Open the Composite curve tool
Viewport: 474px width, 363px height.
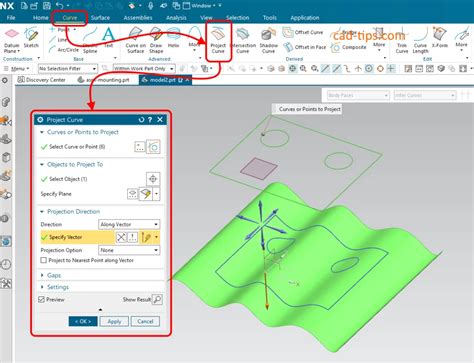coord(349,47)
